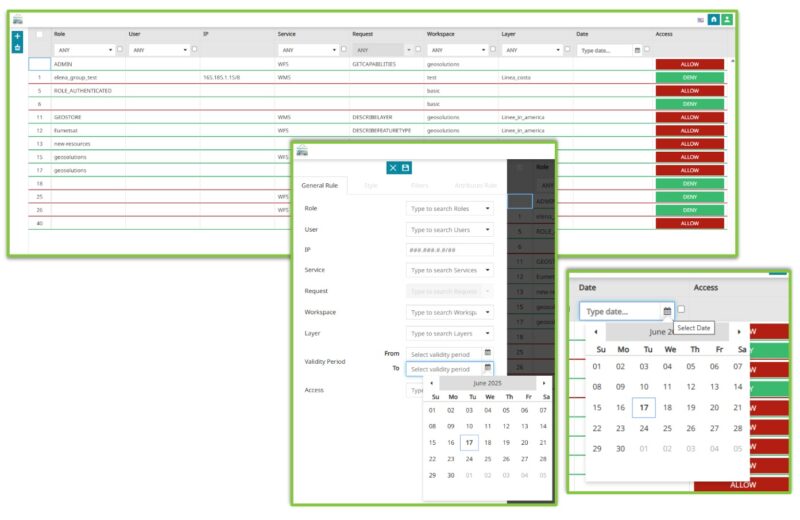
Task: Pick day 17 in enlarged date panel calendar
Action: click(x=644, y=408)
